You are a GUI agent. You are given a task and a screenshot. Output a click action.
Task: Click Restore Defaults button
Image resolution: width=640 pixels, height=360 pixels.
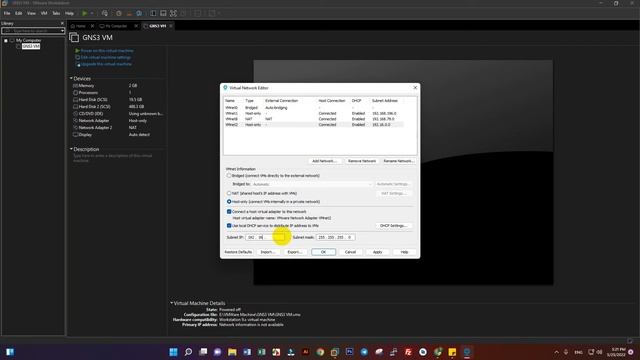click(238, 252)
